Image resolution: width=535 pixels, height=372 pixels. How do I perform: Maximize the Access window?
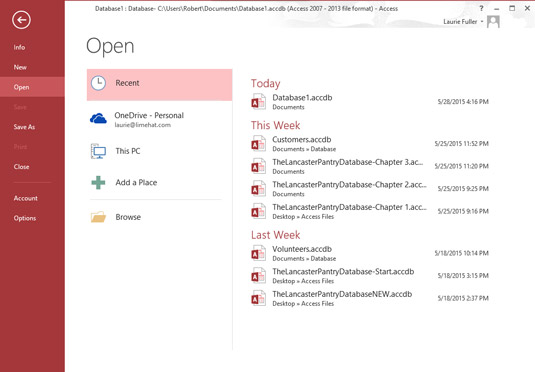click(512, 8)
